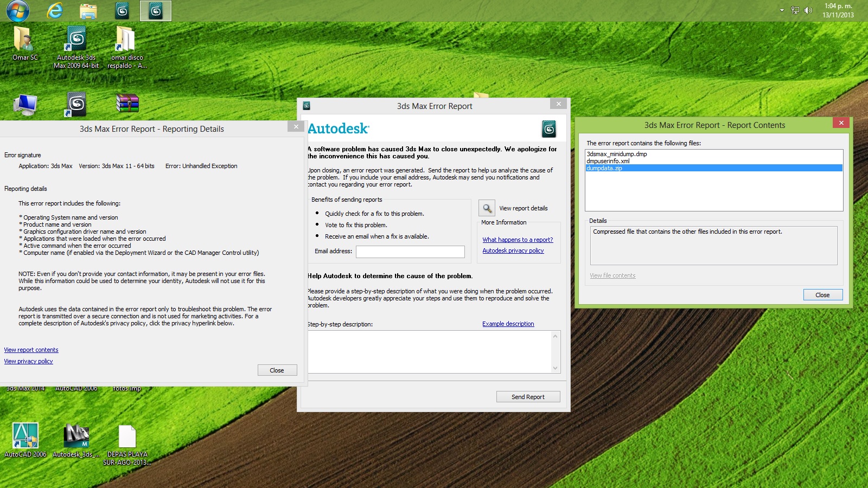Click Close in the Report Contents dialog
The image size is (868, 488).
click(x=822, y=295)
